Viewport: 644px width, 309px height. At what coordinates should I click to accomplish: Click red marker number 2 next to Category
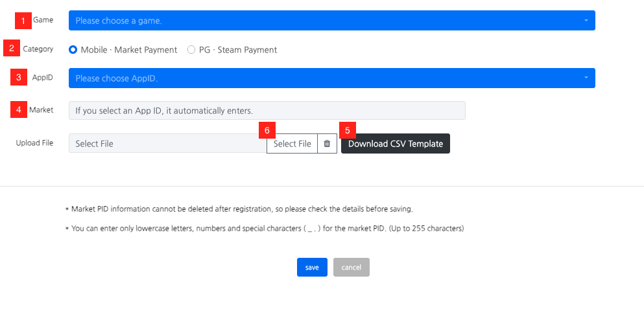[12, 49]
